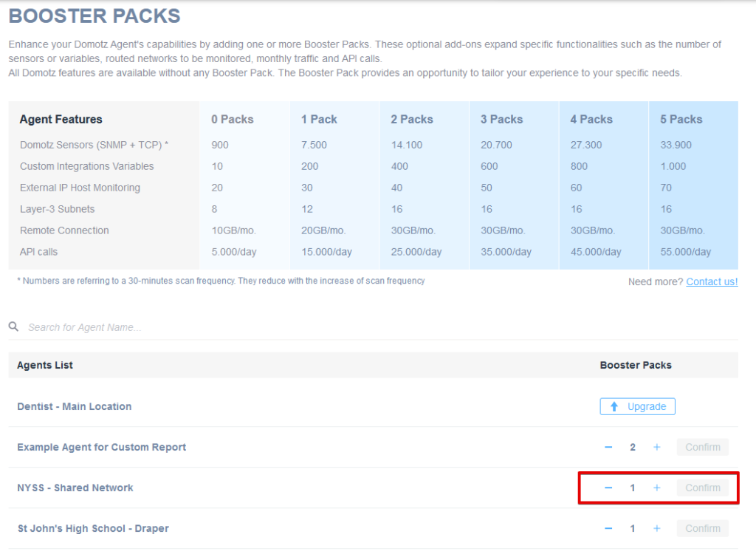756x554 pixels.
Task: Click the 70 external IP hosts value
Action: [666, 188]
